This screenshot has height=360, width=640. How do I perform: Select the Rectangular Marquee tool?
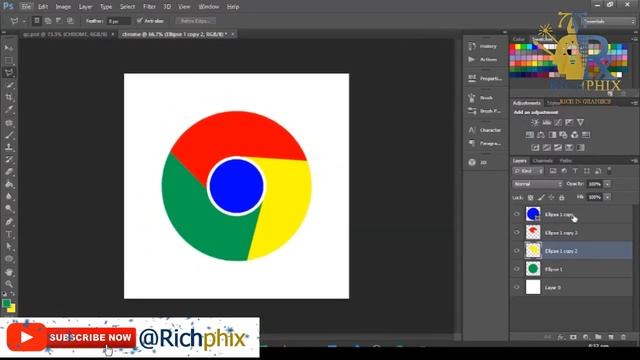pos(9,60)
